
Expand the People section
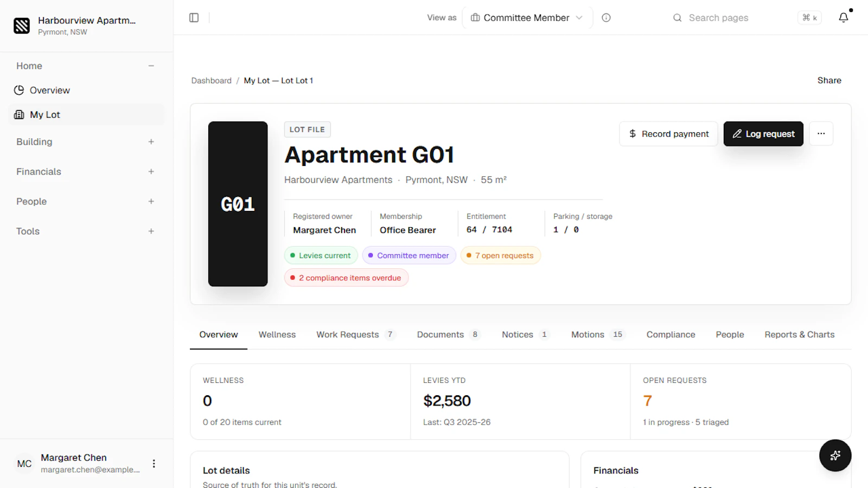pyautogui.click(x=151, y=201)
